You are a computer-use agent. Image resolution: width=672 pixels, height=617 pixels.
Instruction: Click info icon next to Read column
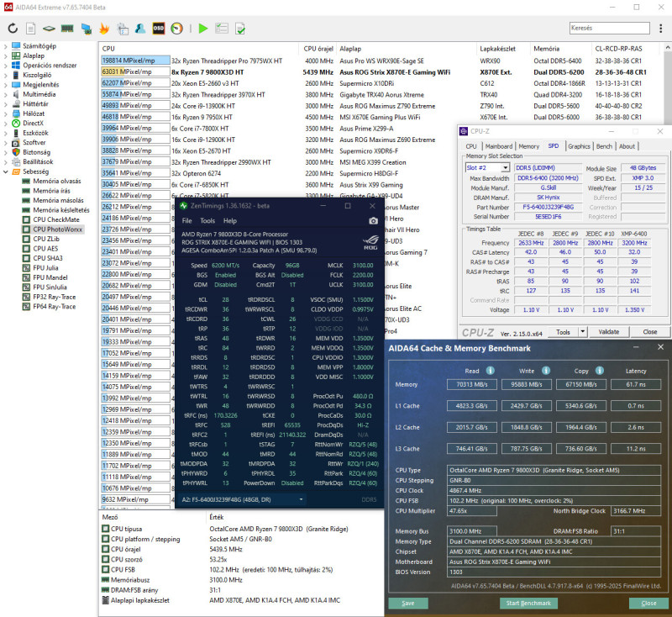pos(491,371)
